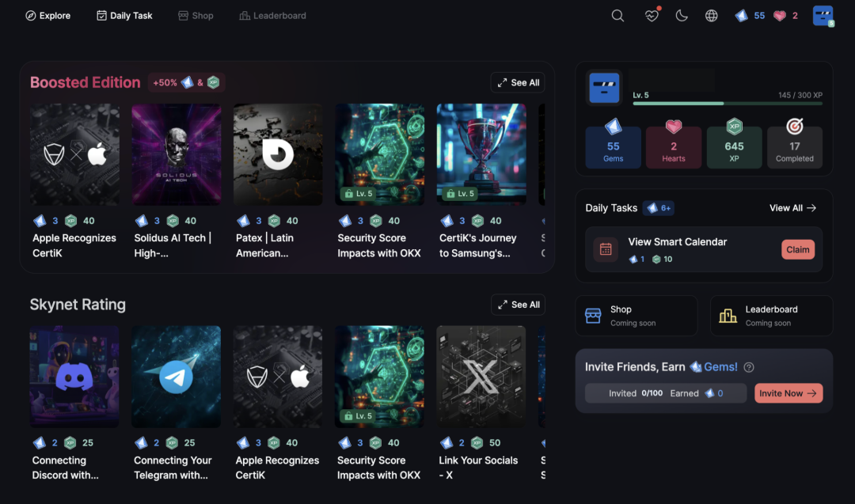Screen dimensions: 855x504
Task: Click gem reward icon under Connecting Discord
Action: pyautogui.click(x=40, y=443)
